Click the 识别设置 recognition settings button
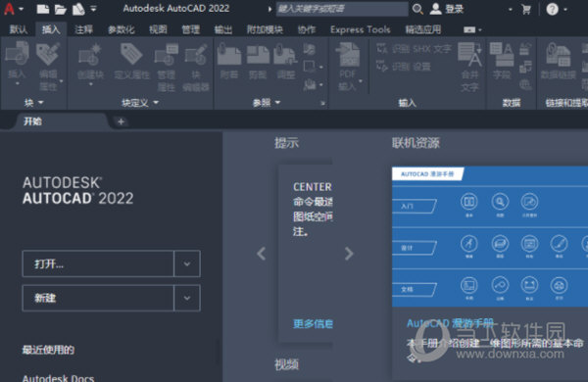This screenshot has height=382, width=588. pos(404,67)
